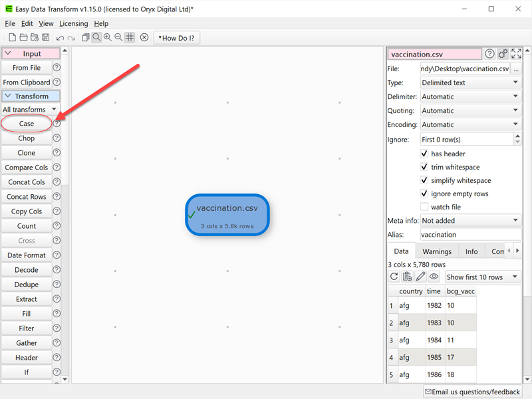Expand the 'All transforms' dropdown
This screenshot has width=532, height=399.
coord(31,110)
